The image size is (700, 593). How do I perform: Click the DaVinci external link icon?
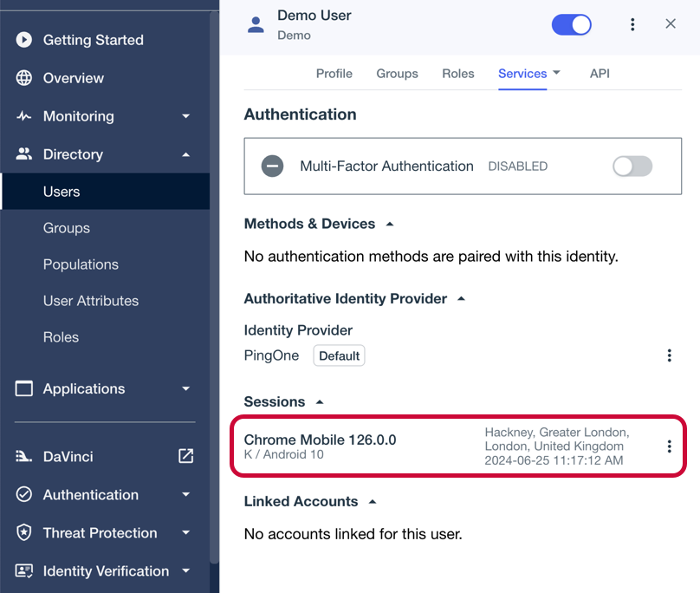tap(185, 456)
